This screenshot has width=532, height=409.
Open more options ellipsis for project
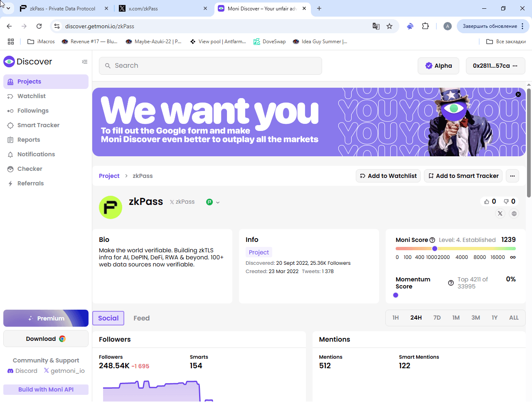pyautogui.click(x=512, y=176)
